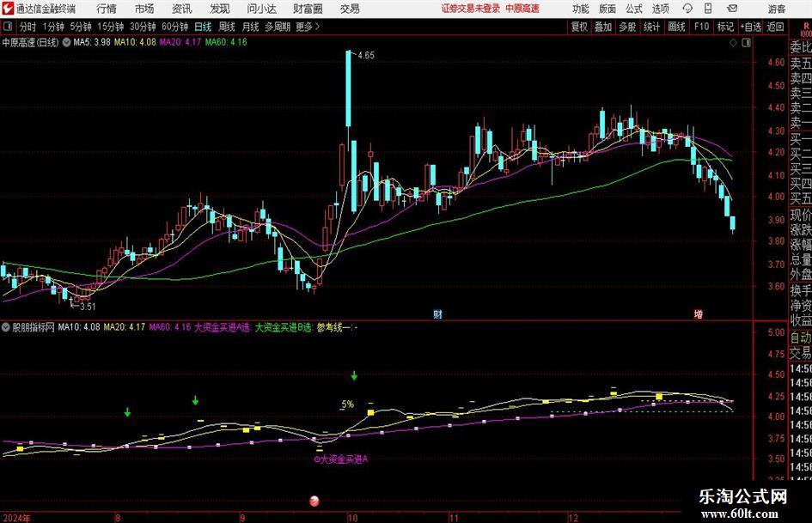Screen dimensions: 812x523
Task: Open the 行情 menu
Action: pyautogui.click(x=107, y=9)
